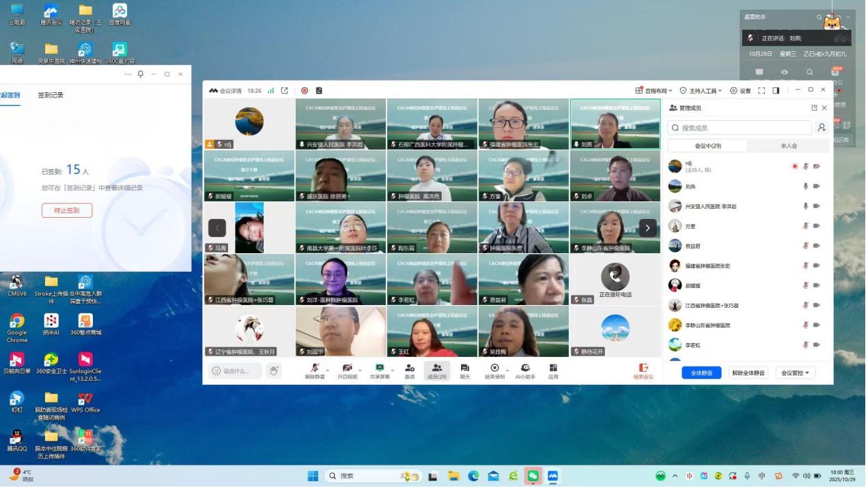Open the 宫格布局 layout dropdown

[x=654, y=91]
